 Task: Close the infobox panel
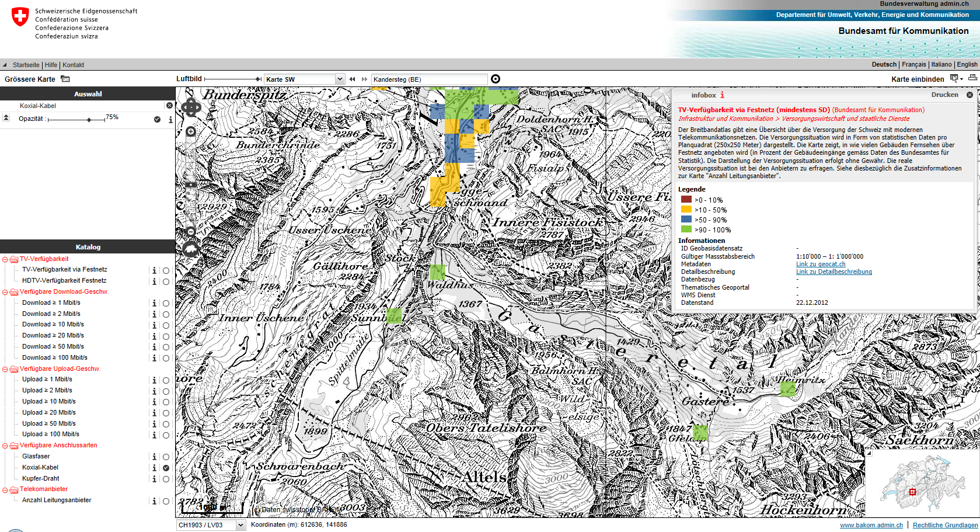coord(969,95)
